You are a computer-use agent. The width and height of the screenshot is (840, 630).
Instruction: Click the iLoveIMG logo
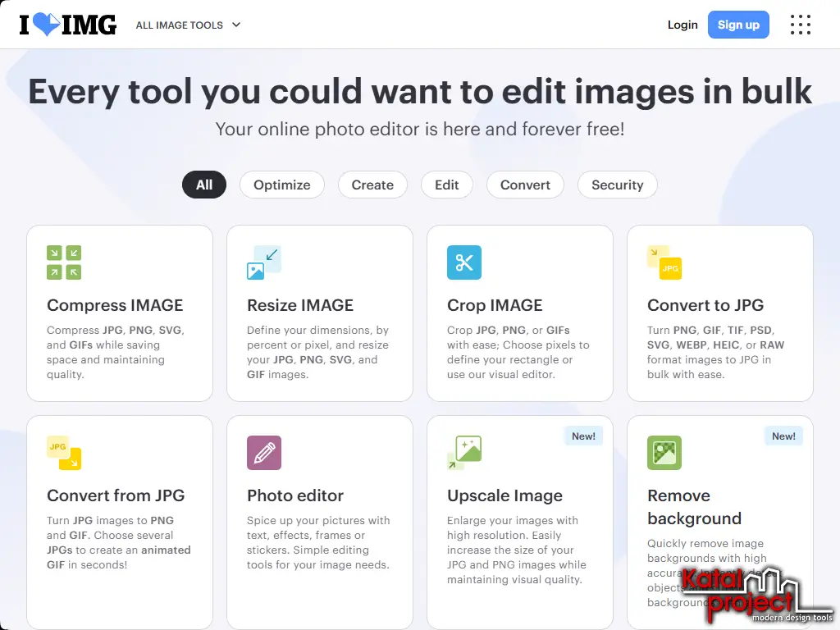(x=67, y=25)
